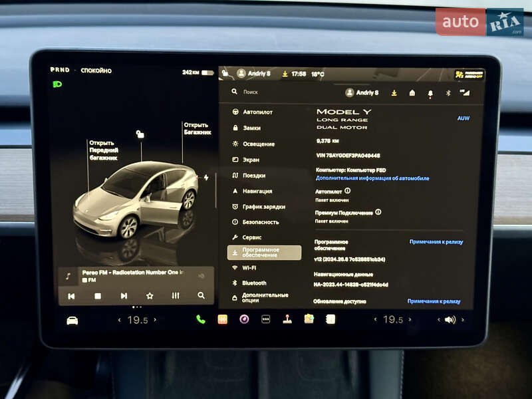Favorite the current station with star
Image resolution: width=532 pixels, height=399 pixels.
click(x=150, y=296)
